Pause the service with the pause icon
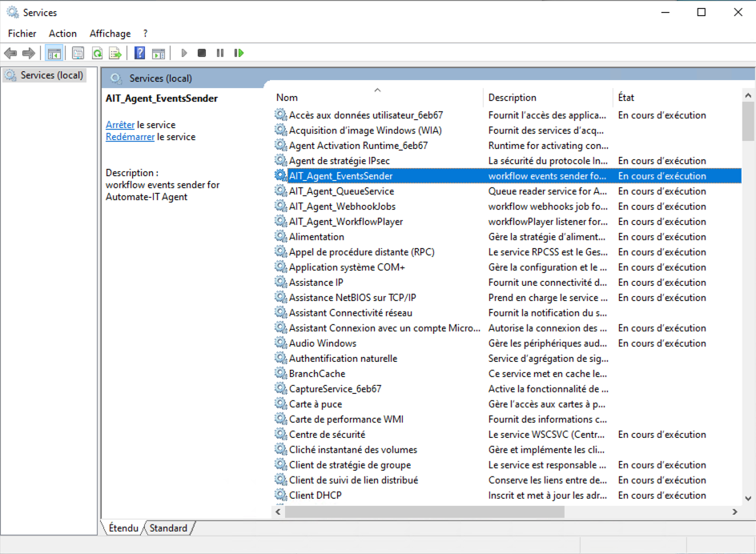The width and height of the screenshot is (756, 554). tap(220, 53)
